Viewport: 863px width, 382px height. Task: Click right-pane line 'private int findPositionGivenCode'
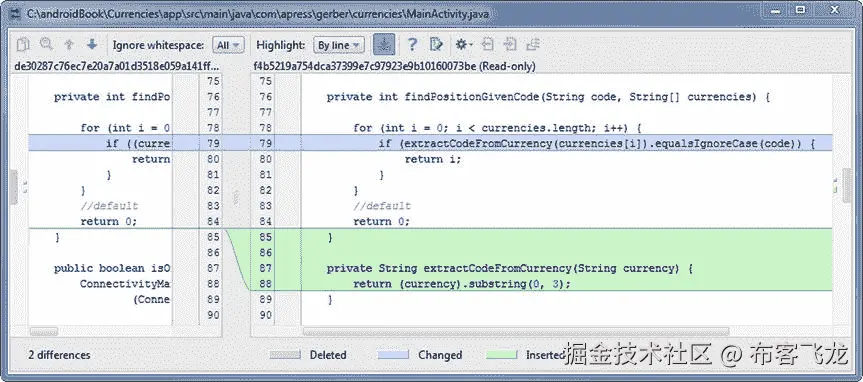pos(548,97)
